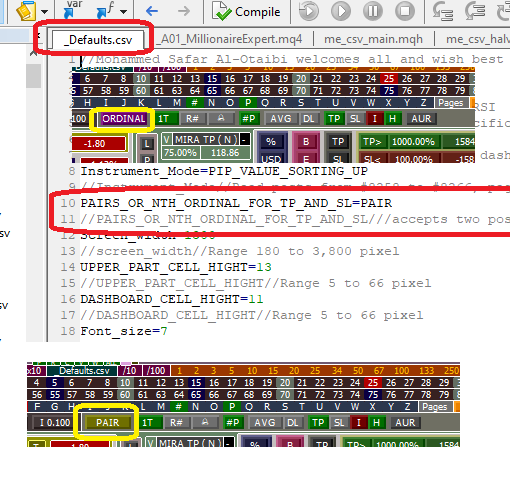Toggle 1T next to ORDINAL in upper dashboard

click(166, 119)
